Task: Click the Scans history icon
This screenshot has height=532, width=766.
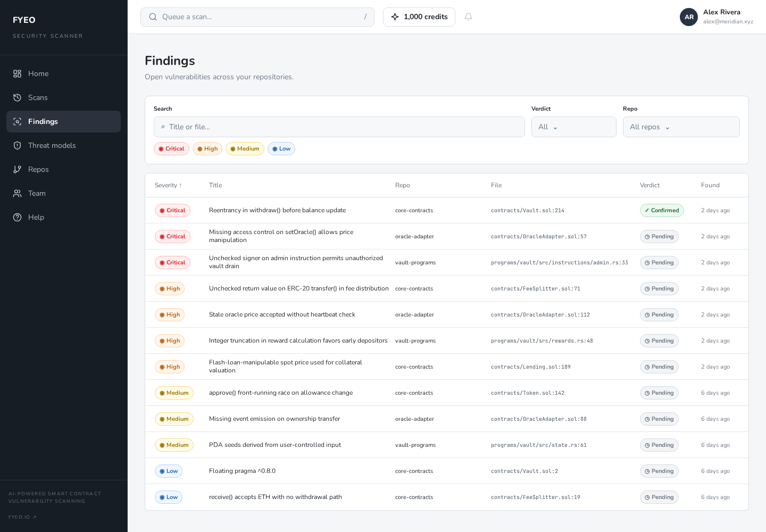Action: pos(17,97)
